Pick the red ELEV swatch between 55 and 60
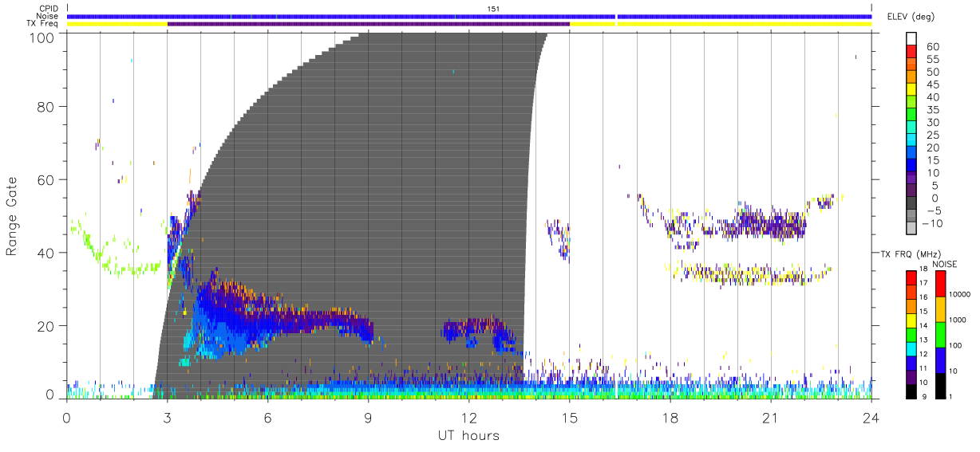Image resolution: width=980 pixels, height=452 pixels. [911, 52]
